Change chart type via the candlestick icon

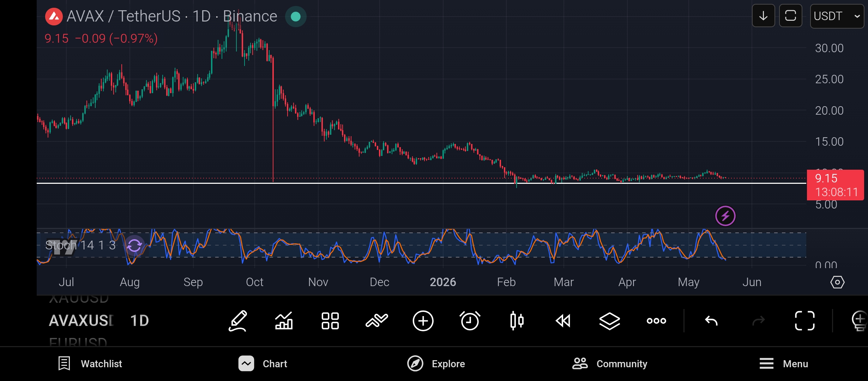517,321
